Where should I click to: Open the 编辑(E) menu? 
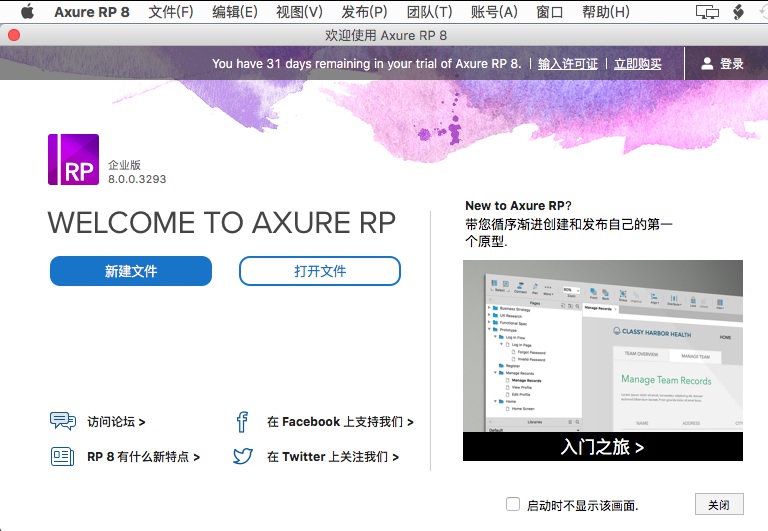(x=235, y=12)
